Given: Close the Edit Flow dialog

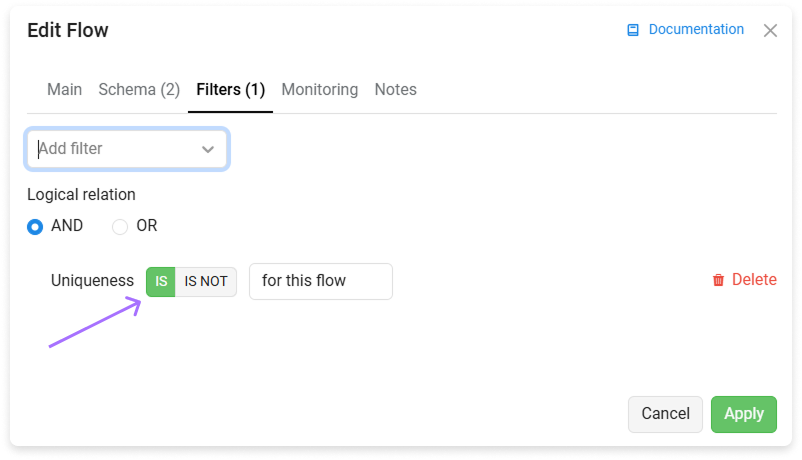Looking at the screenshot, I should [770, 31].
